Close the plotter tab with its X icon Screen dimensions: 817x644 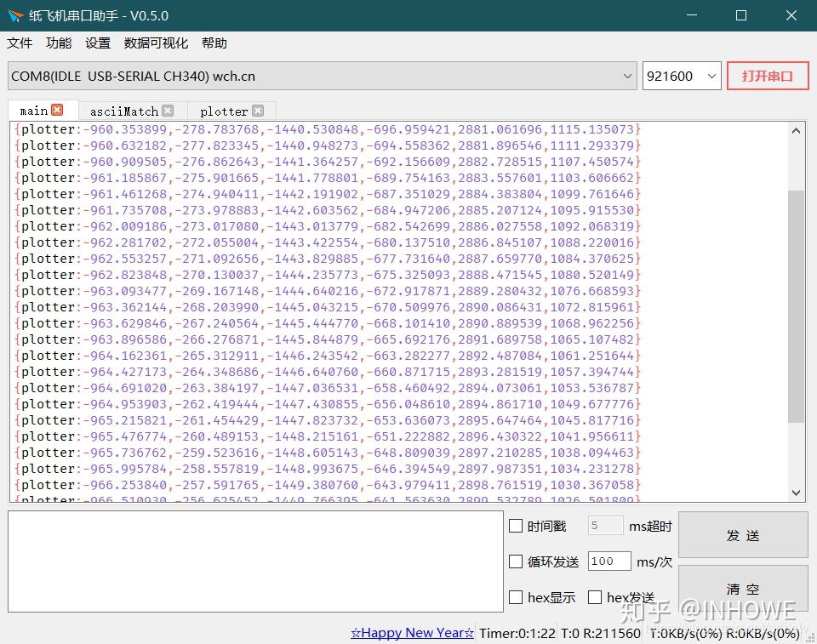(258, 111)
